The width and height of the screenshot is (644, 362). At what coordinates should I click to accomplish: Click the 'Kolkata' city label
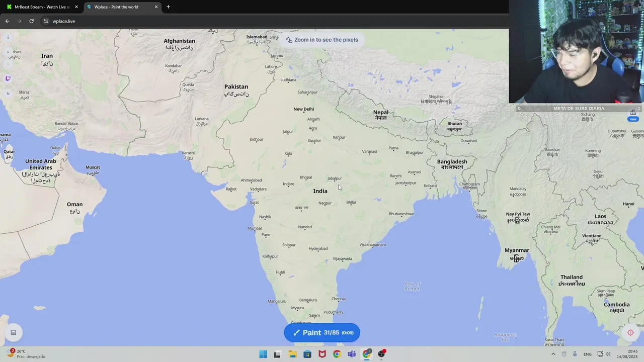431,186
